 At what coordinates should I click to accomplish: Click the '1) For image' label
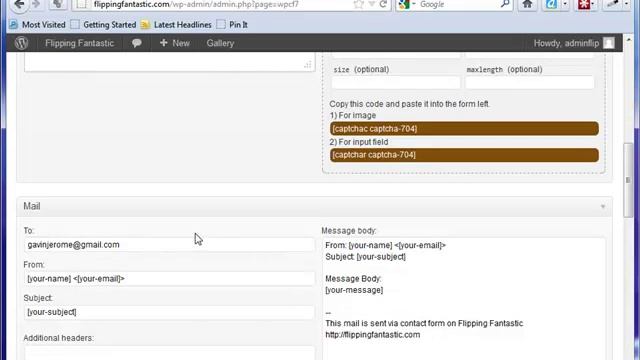(353, 116)
